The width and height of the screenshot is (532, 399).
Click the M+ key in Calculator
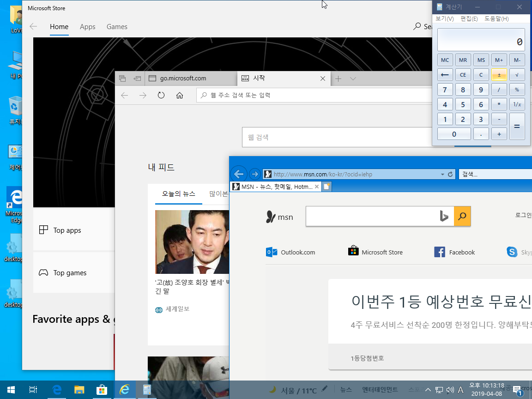point(499,60)
